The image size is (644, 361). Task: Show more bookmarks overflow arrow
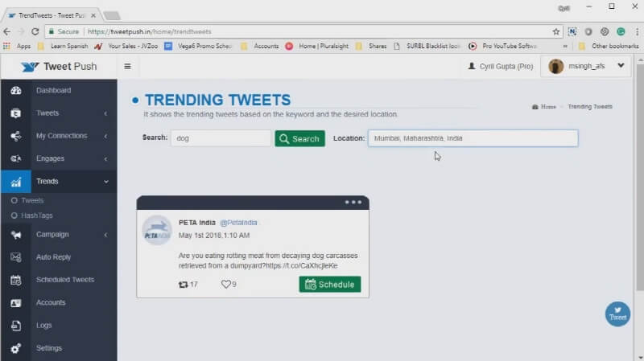pyautogui.click(x=566, y=47)
